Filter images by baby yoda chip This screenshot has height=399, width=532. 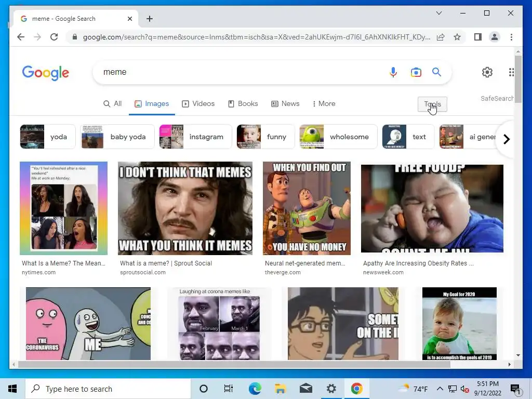[117, 137]
